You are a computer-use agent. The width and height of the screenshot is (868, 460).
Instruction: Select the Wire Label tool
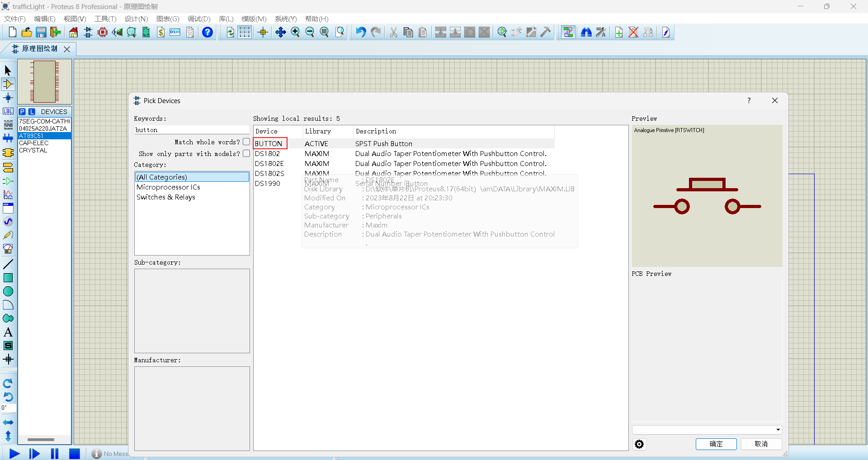point(8,111)
